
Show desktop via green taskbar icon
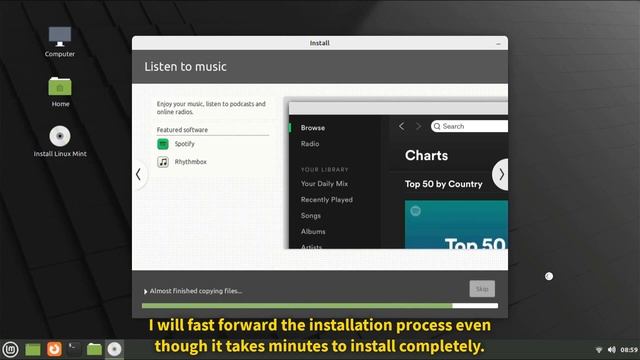tap(33, 349)
